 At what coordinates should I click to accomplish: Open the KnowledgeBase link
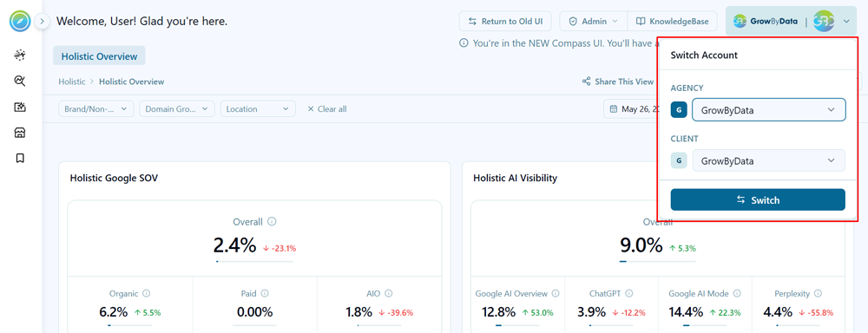(x=672, y=22)
